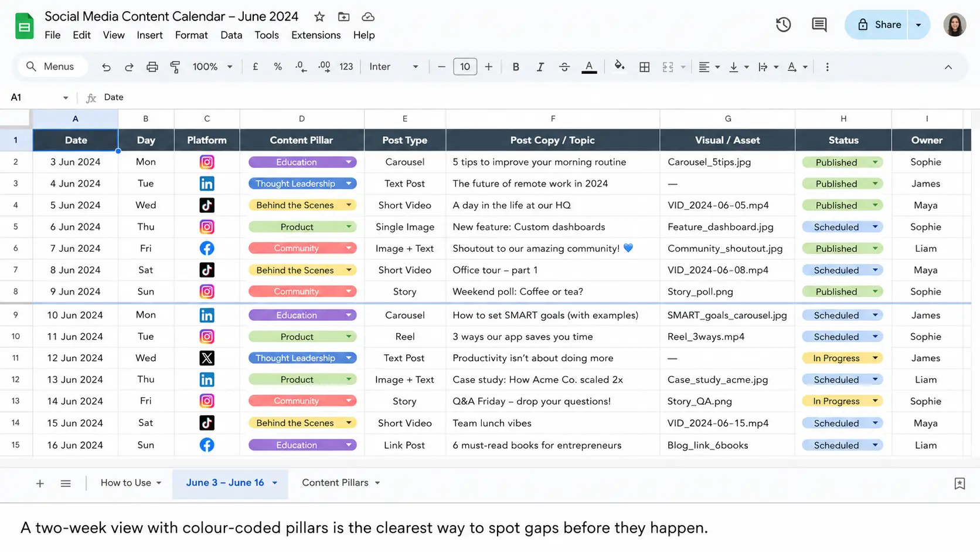Print the spreadsheet with printer icon

[152, 67]
